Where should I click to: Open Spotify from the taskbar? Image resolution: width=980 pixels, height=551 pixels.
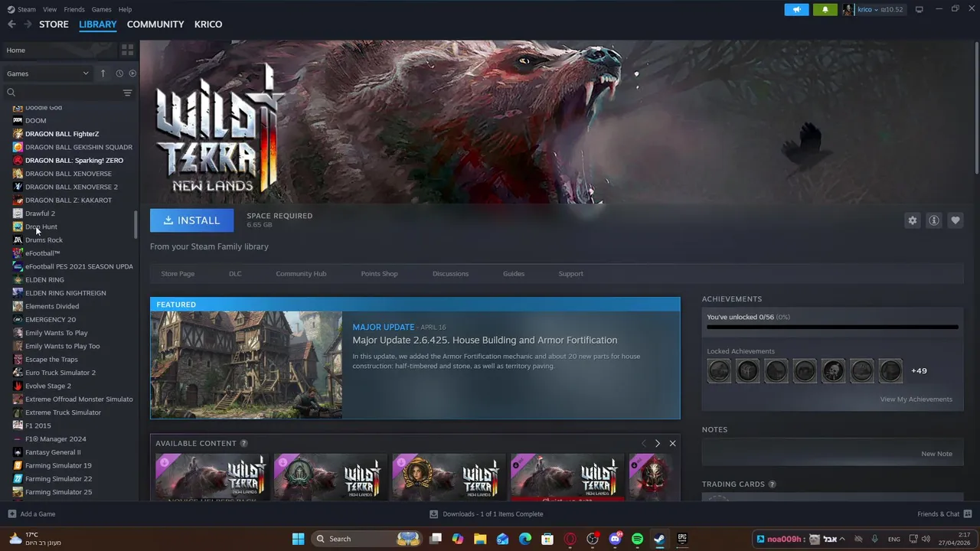click(637, 539)
